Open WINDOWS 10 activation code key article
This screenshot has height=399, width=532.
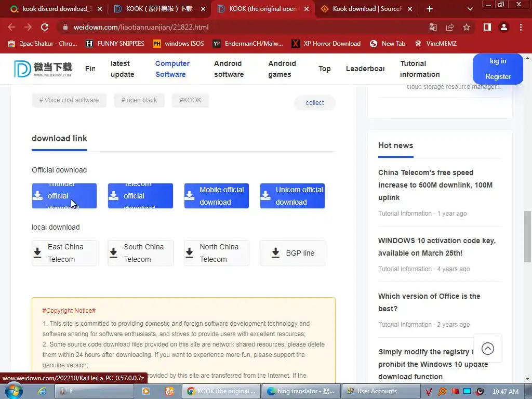point(437,247)
